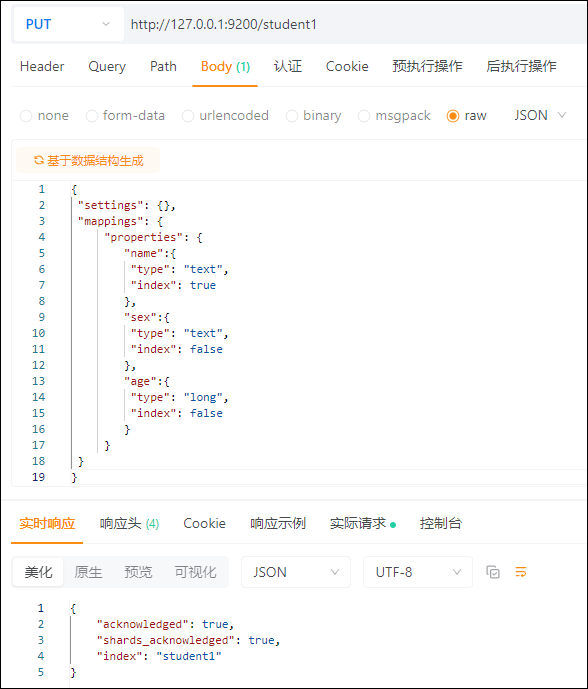Switch to the Query tab
588x689 pixels.
107,66
